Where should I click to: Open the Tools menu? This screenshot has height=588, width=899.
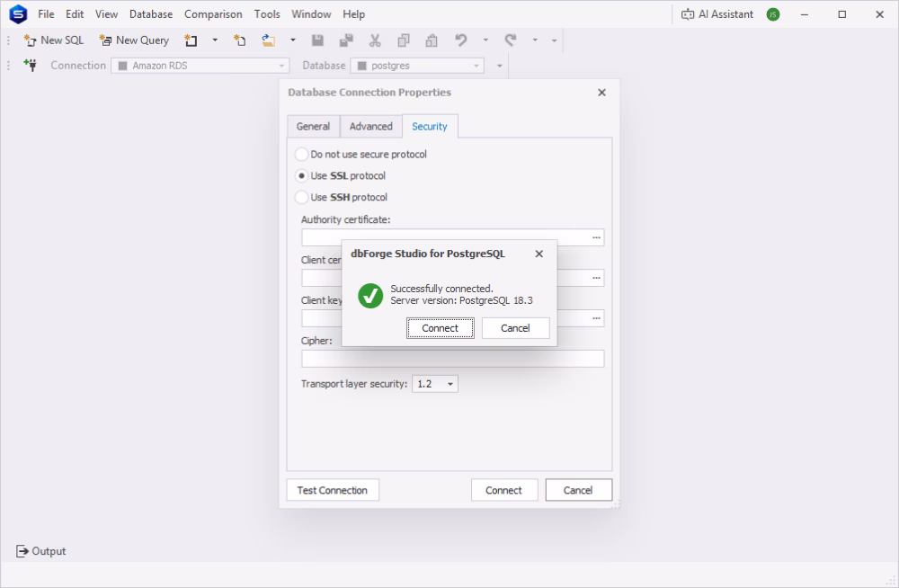point(267,13)
